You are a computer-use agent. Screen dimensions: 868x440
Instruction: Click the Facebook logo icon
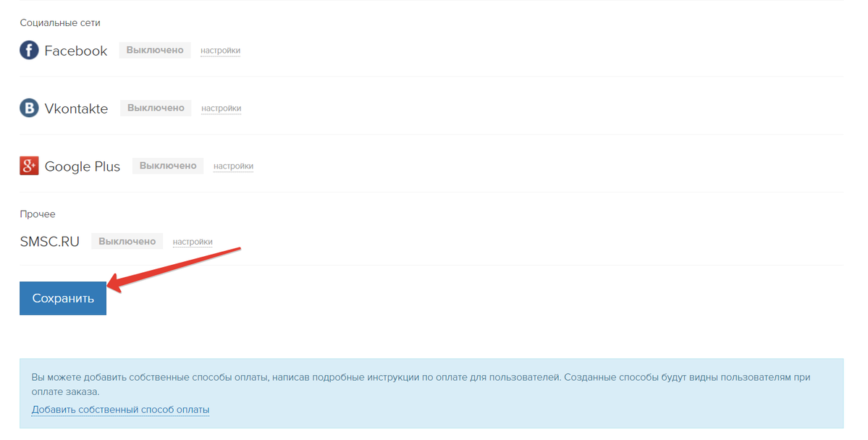pyautogui.click(x=30, y=50)
